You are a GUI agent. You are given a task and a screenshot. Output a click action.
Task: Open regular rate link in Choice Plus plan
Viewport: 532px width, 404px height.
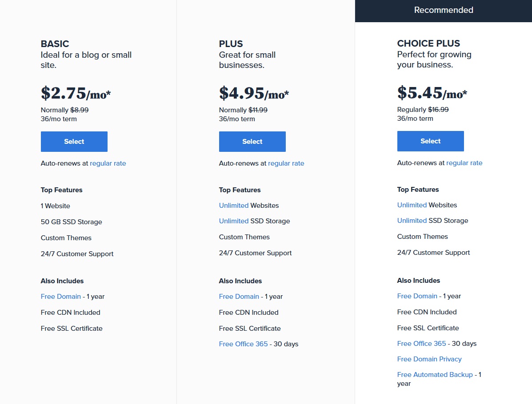click(x=464, y=163)
